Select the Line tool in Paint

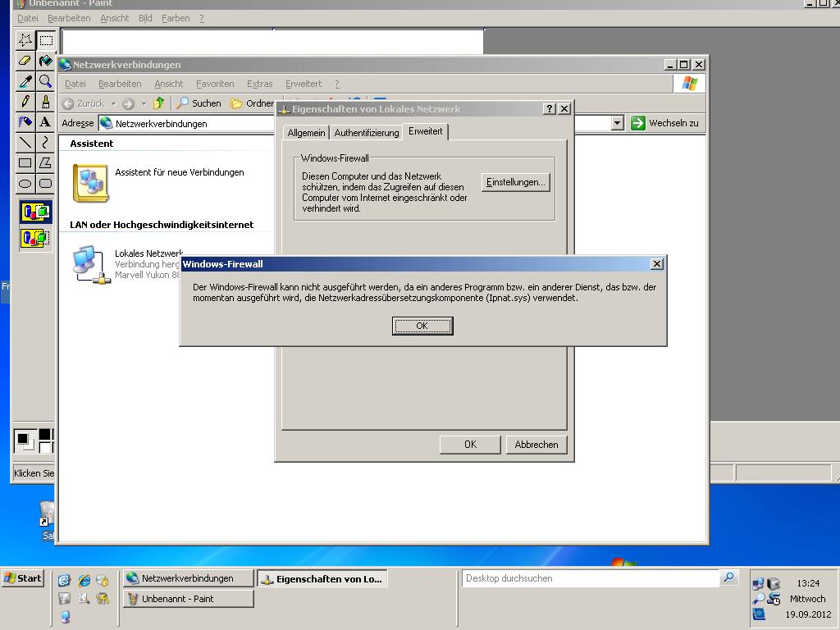[x=25, y=142]
